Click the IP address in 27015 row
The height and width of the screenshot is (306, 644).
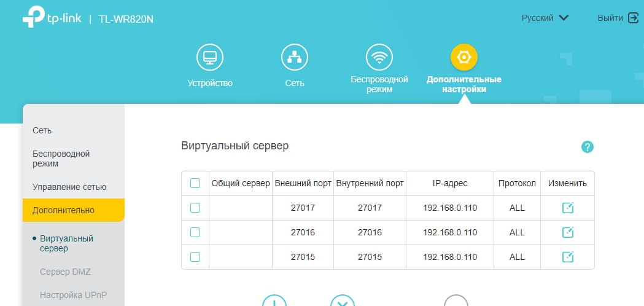tap(450, 257)
